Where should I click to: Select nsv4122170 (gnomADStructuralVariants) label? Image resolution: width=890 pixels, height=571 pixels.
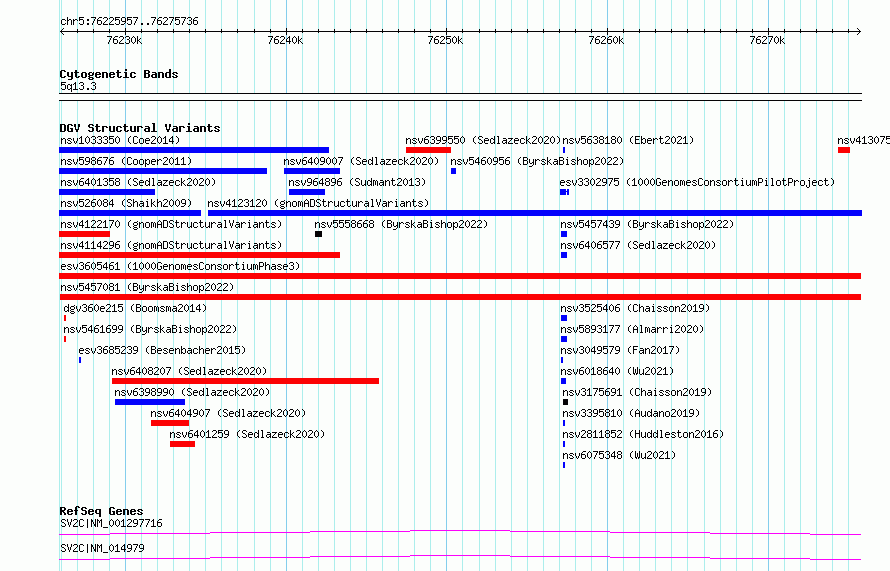[x=171, y=224]
